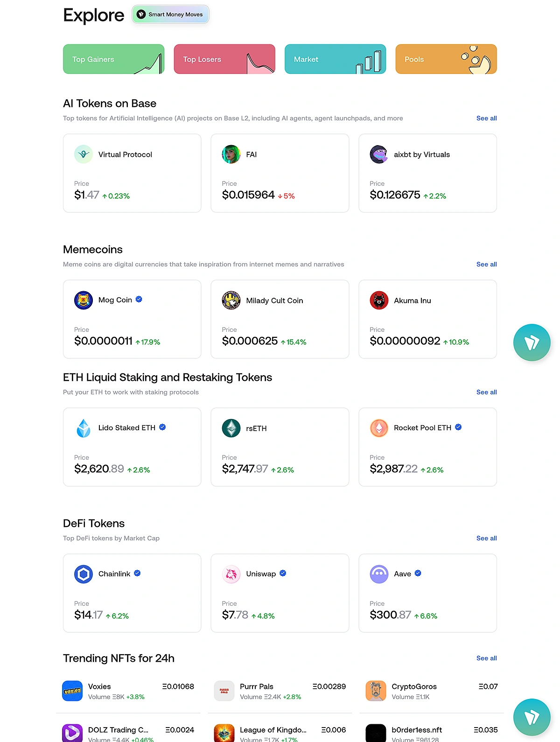Click the Uniswap unicorn logo icon
This screenshot has width=560, height=742.
[231, 574]
